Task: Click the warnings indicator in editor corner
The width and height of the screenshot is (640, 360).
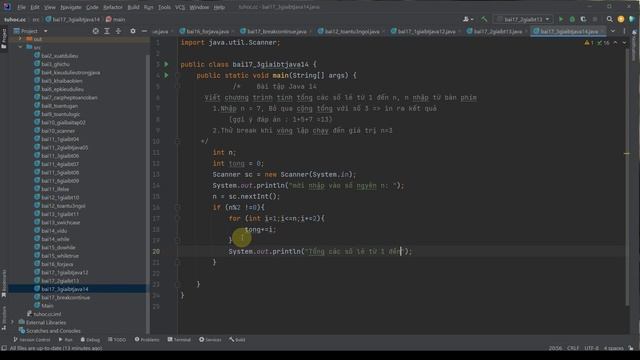Action: [597, 42]
